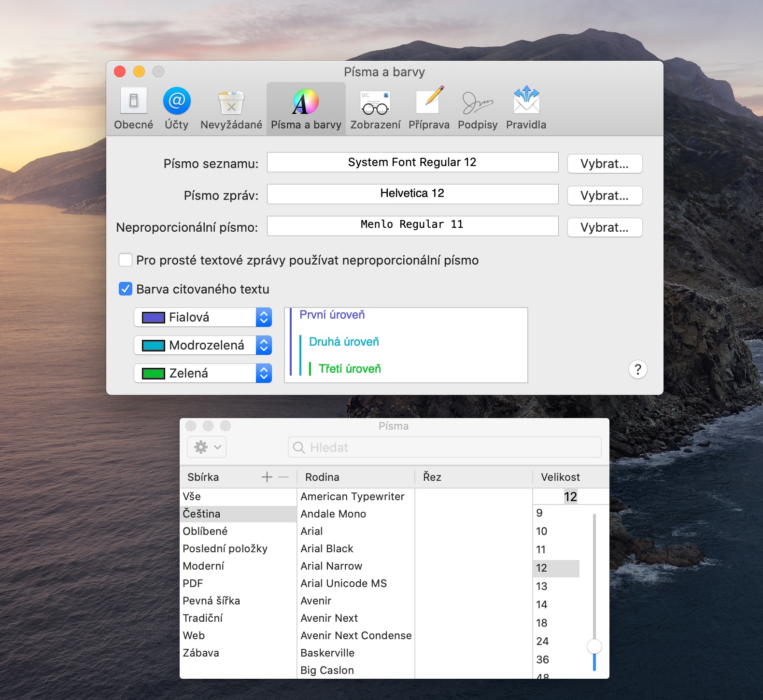Click the font size slider handle
The width and height of the screenshot is (763, 700).
point(594,646)
